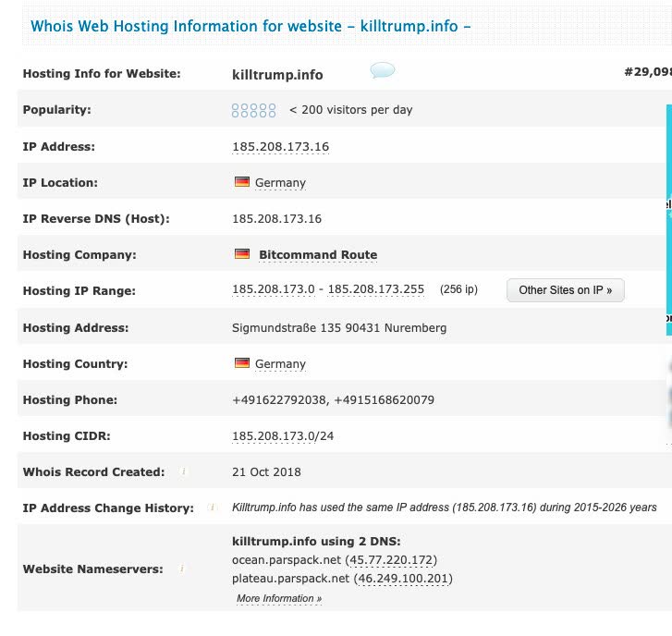Open the Bitcommand Route hosting company link

coord(318,254)
